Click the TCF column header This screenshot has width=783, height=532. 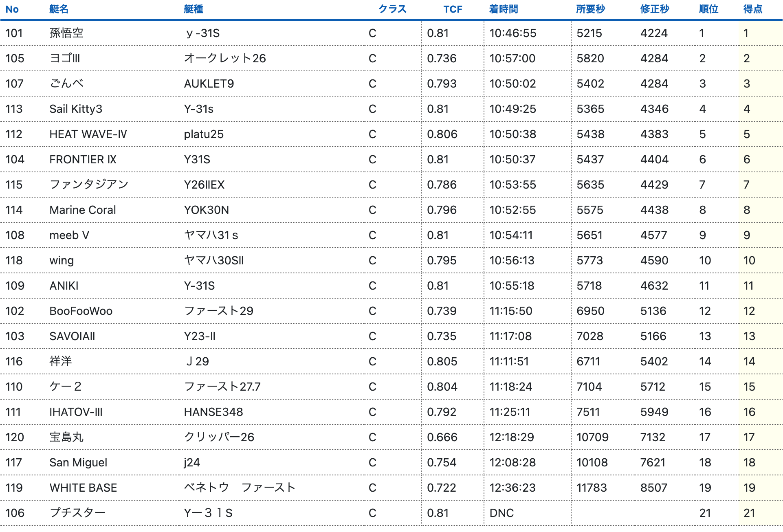click(x=453, y=9)
